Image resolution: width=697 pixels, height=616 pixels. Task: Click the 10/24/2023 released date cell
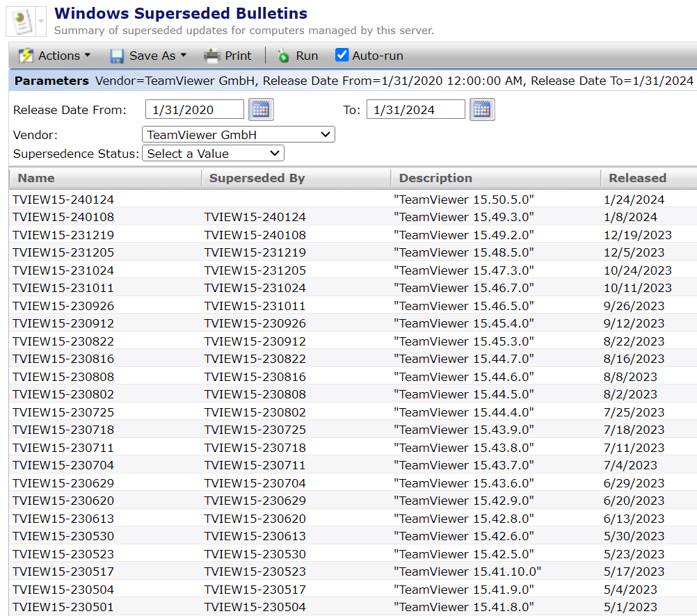637,270
